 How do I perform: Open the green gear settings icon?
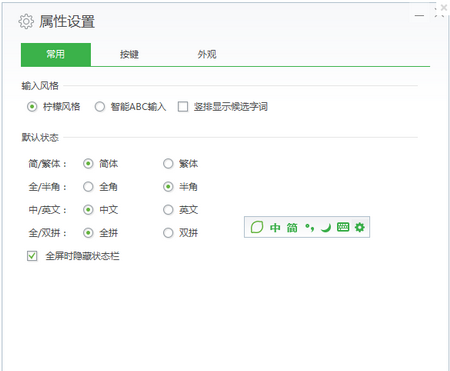point(360,227)
